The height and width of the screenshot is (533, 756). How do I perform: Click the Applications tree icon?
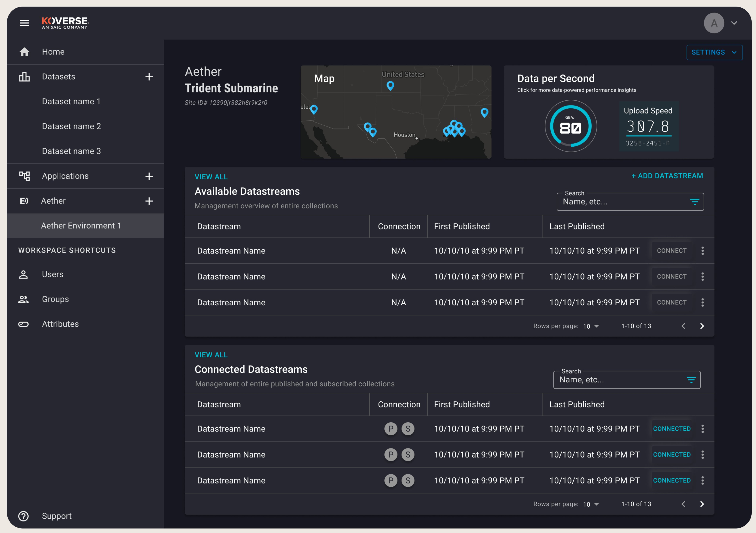(x=24, y=176)
